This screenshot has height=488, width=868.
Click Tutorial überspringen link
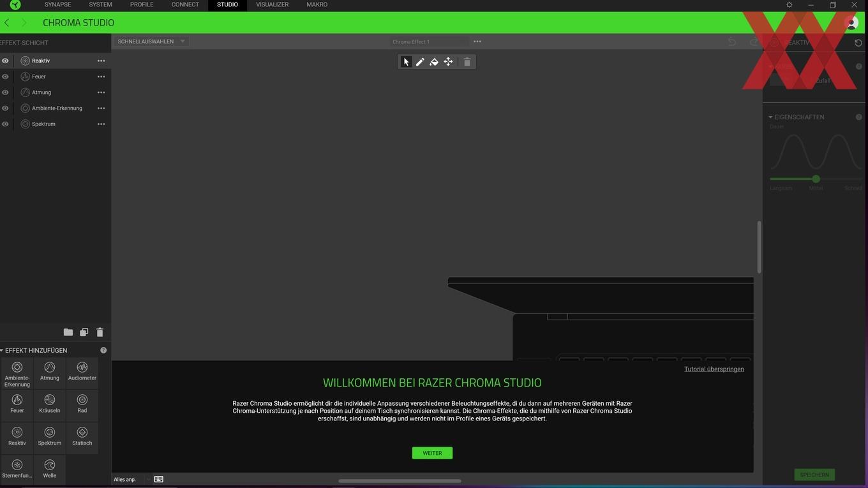pyautogui.click(x=714, y=369)
